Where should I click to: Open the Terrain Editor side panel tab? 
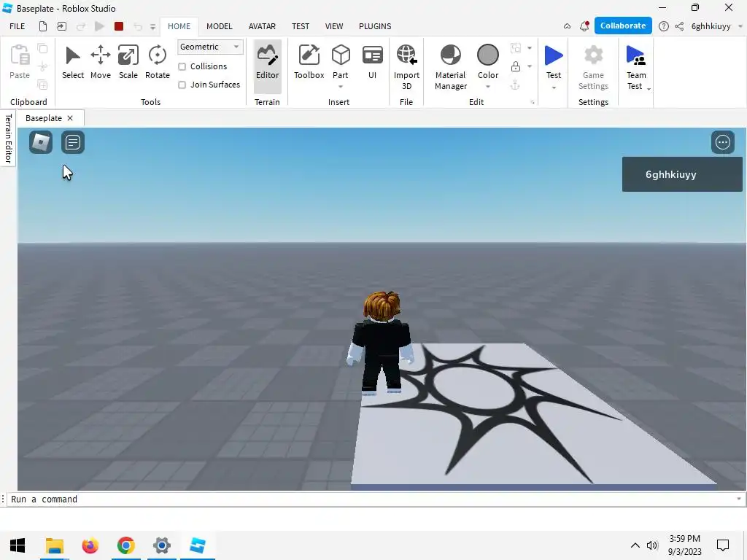[8, 139]
